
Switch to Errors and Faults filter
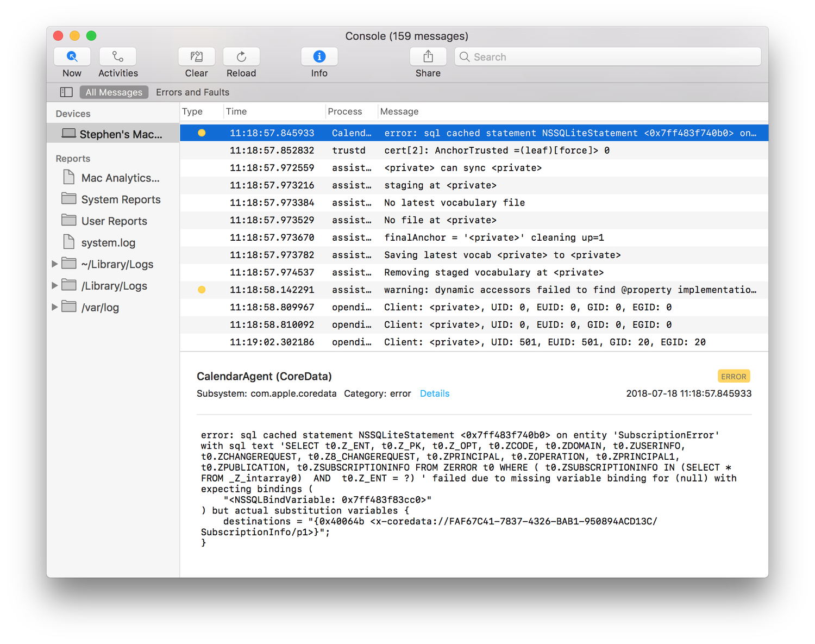coord(192,92)
